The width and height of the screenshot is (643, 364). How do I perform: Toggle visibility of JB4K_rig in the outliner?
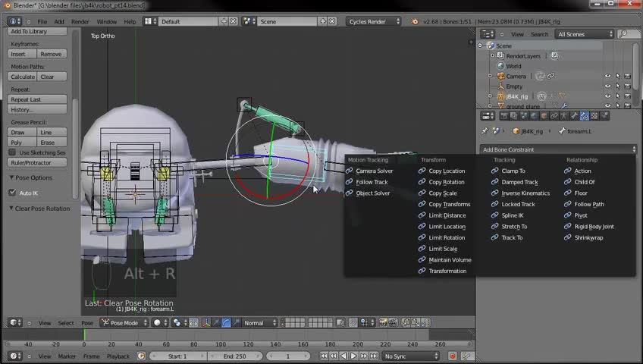[607, 97]
